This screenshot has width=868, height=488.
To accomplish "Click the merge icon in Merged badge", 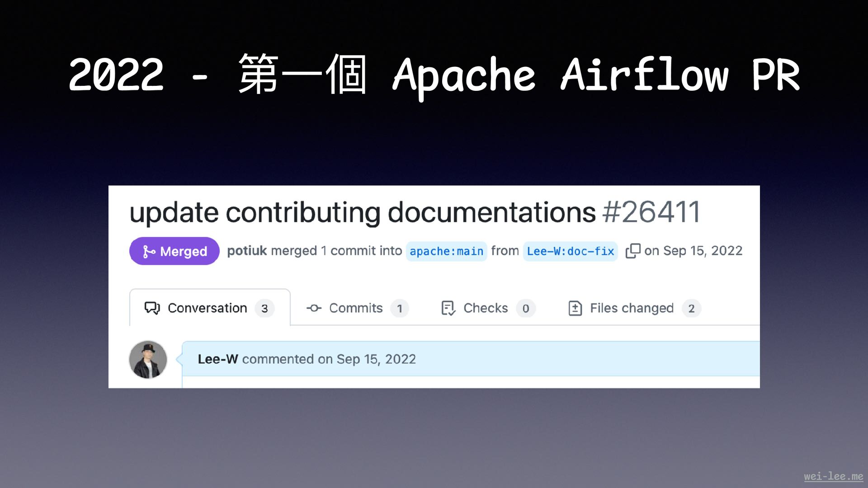I will pyautogui.click(x=149, y=251).
